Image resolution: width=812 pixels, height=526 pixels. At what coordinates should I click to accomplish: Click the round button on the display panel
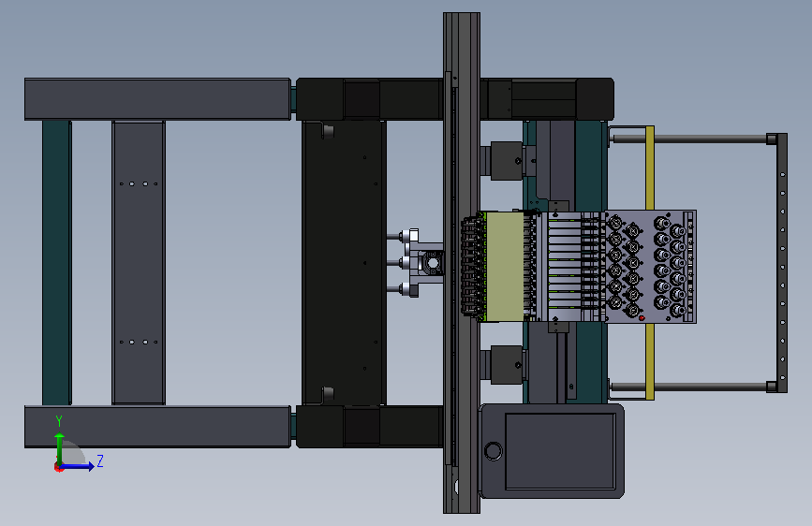click(493, 451)
